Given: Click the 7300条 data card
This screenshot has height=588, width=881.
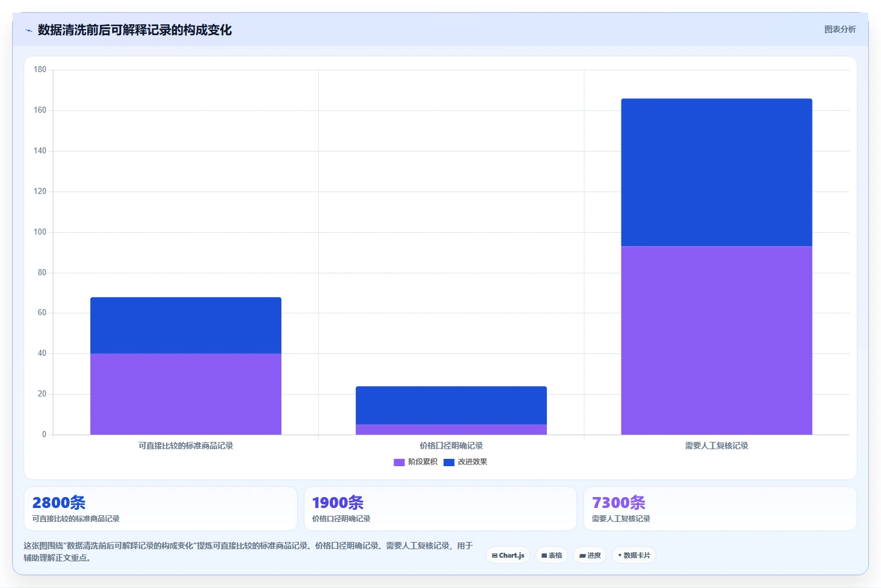Looking at the screenshot, I should [x=720, y=509].
